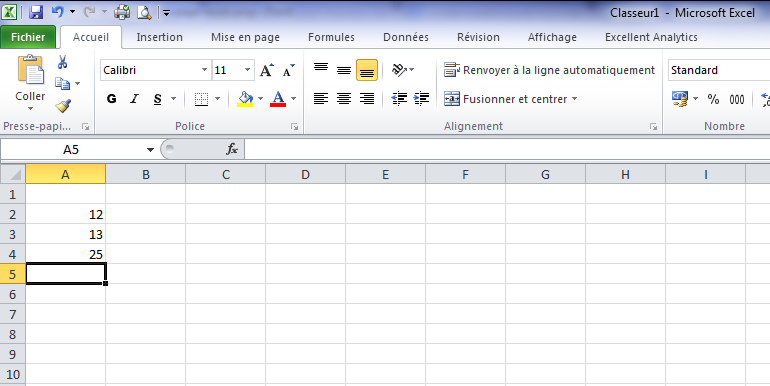Toggle center text horizontally
This screenshot has height=386, width=770.
point(344,99)
